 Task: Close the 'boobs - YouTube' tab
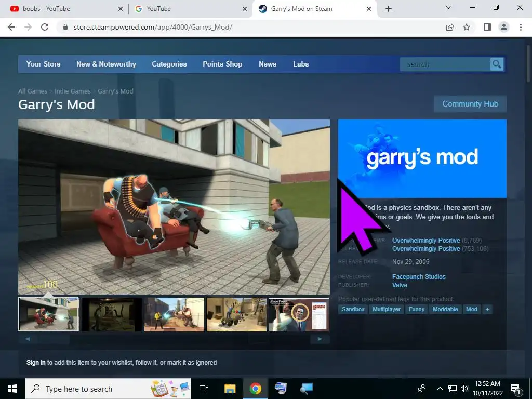[121, 9]
